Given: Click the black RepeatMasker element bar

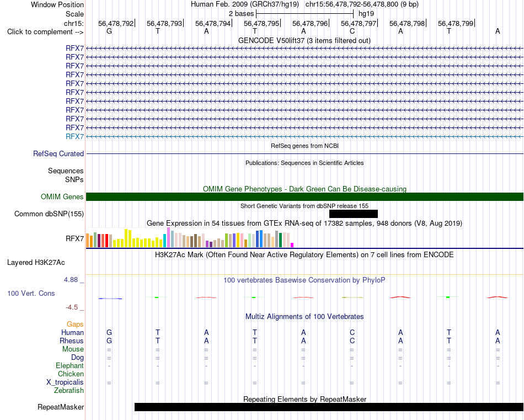Looking at the screenshot, I should [x=329, y=407].
